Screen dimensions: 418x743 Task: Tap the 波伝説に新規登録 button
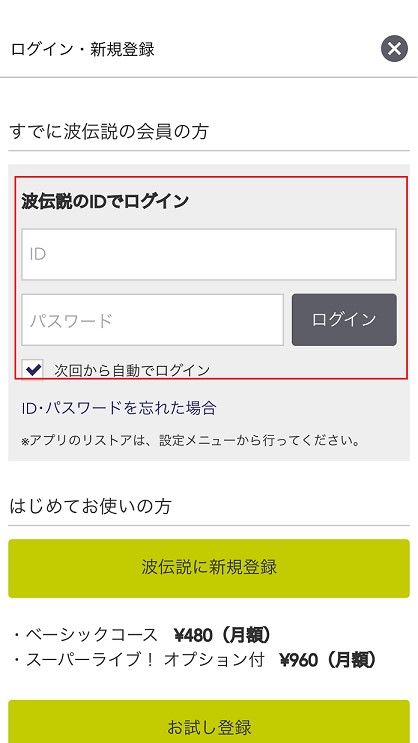(x=209, y=568)
